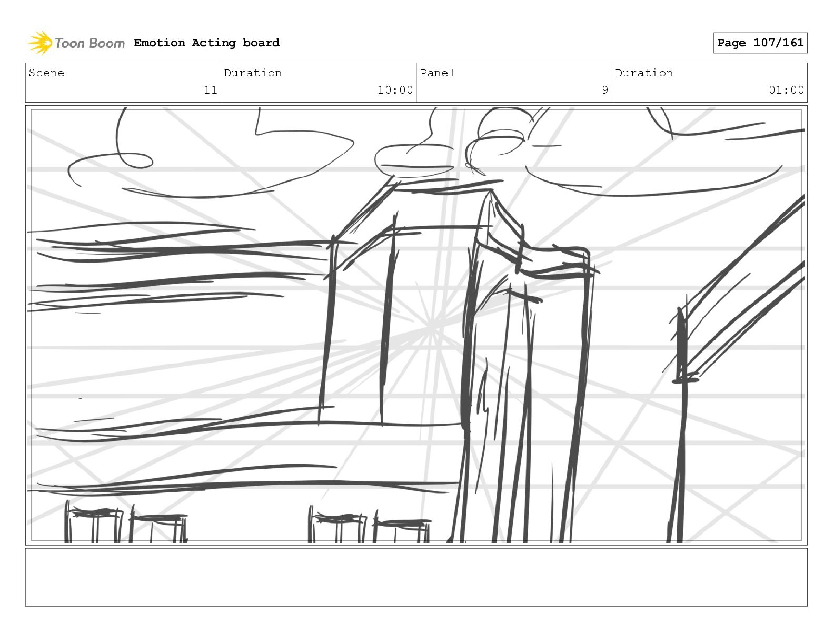Select the panel number '9'

point(605,90)
